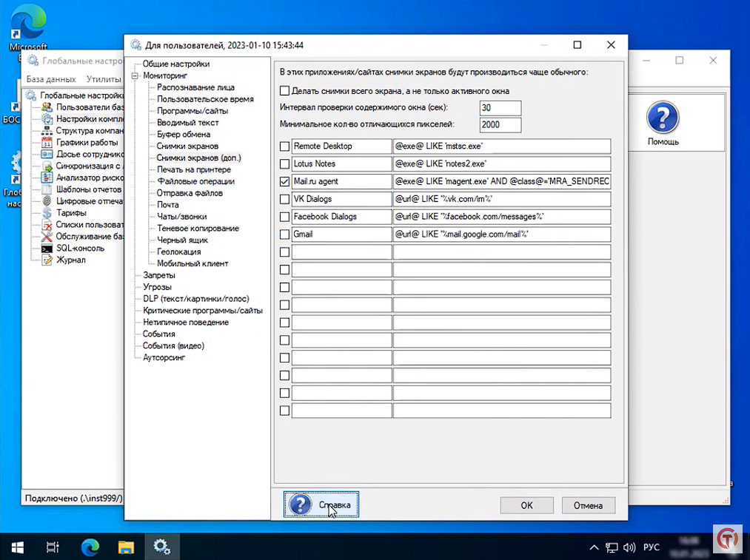Click the network icon in system tray
750x560 pixels.
coord(612,547)
